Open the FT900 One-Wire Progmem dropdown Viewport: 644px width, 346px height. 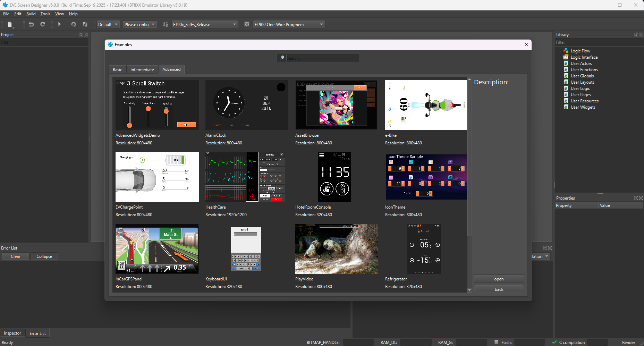point(289,24)
